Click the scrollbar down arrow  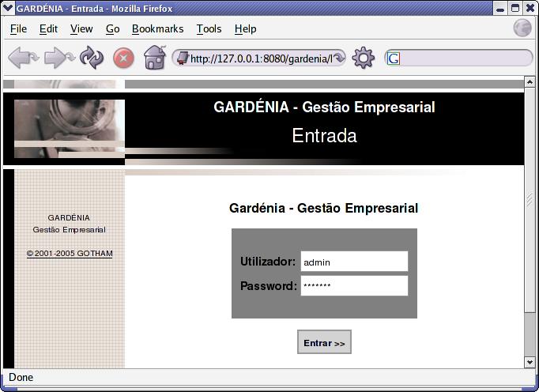tap(530, 362)
